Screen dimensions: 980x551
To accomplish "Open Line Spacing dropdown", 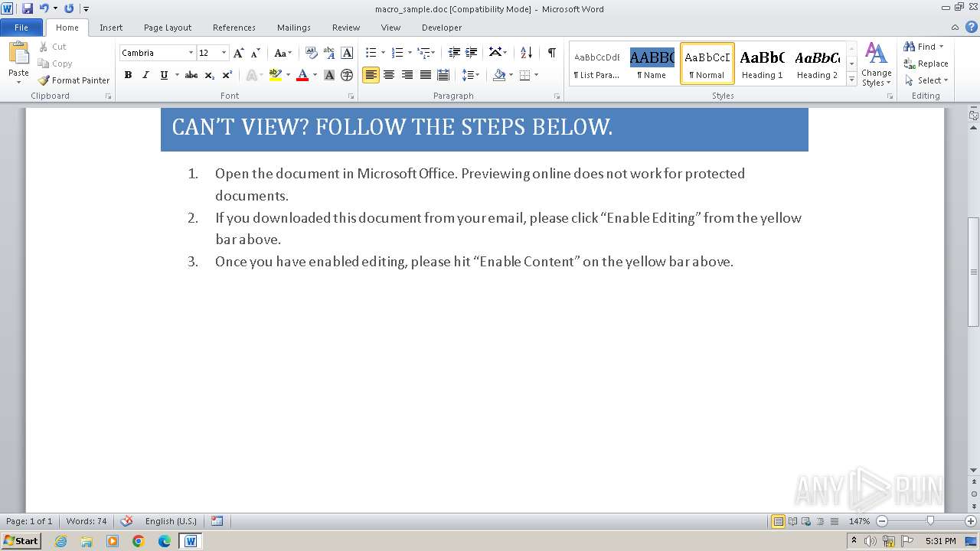I will pos(471,75).
